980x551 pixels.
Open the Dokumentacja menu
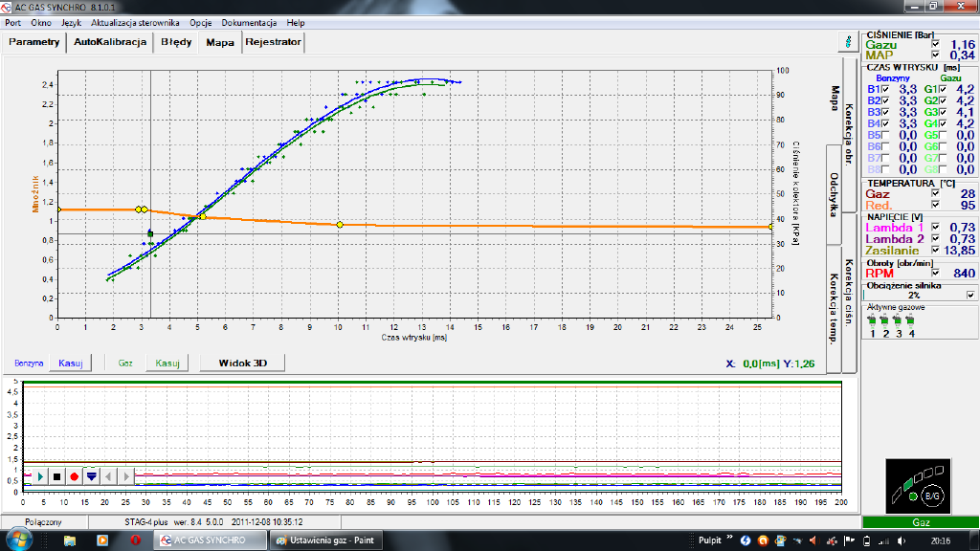pos(249,23)
